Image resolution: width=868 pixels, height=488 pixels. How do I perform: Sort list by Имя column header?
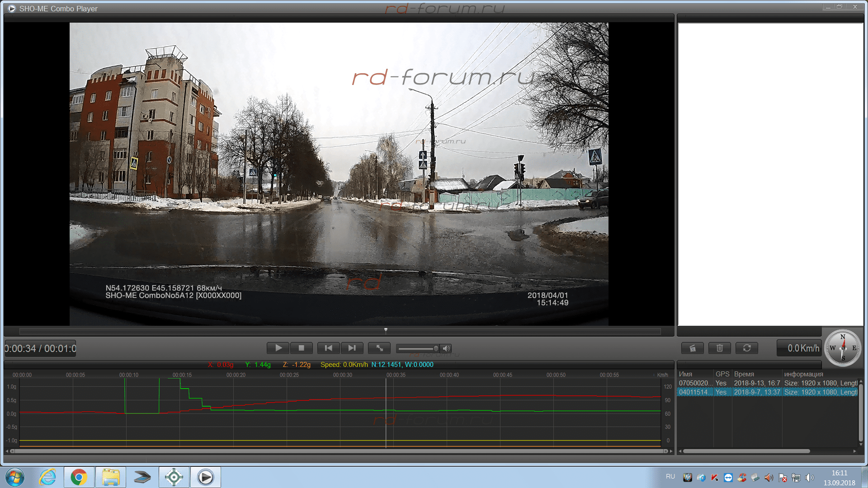pos(686,374)
